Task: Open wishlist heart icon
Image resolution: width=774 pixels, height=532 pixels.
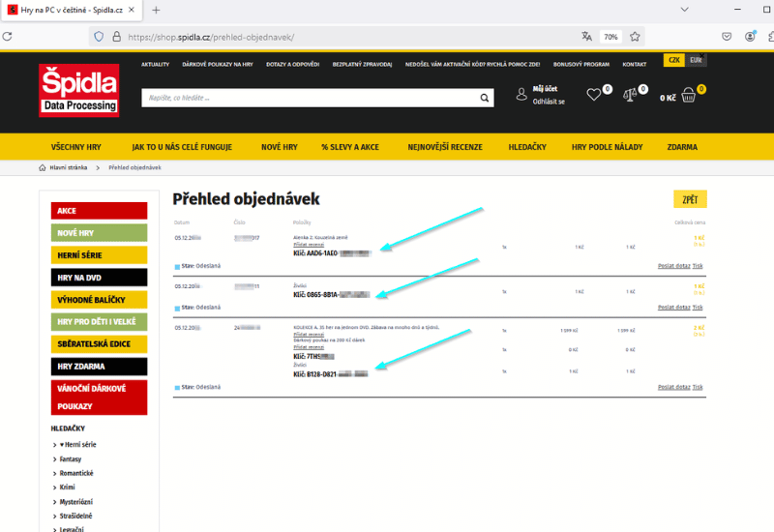Action: click(594, 94)
